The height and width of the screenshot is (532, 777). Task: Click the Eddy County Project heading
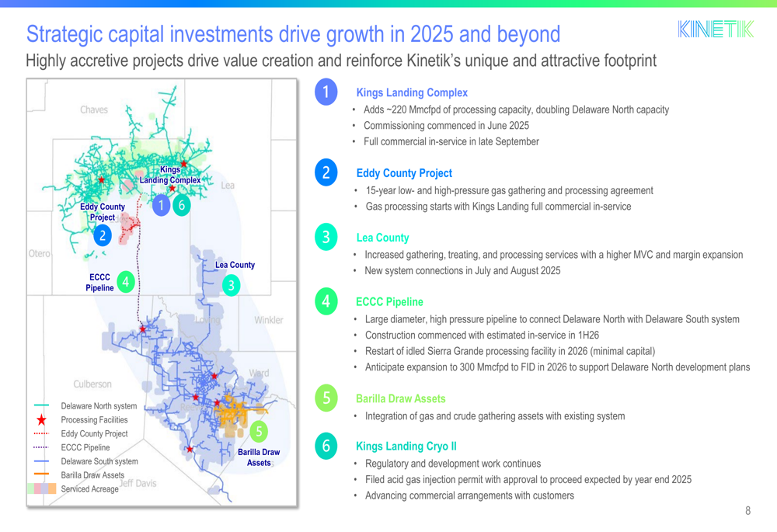pos(404,173)
